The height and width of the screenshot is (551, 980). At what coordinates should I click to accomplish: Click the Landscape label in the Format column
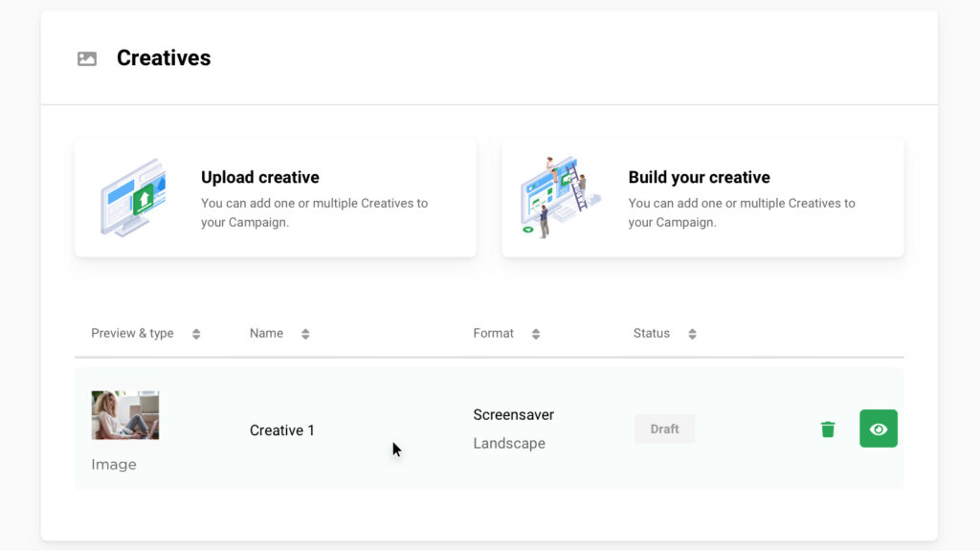click(x=508, y=443)
